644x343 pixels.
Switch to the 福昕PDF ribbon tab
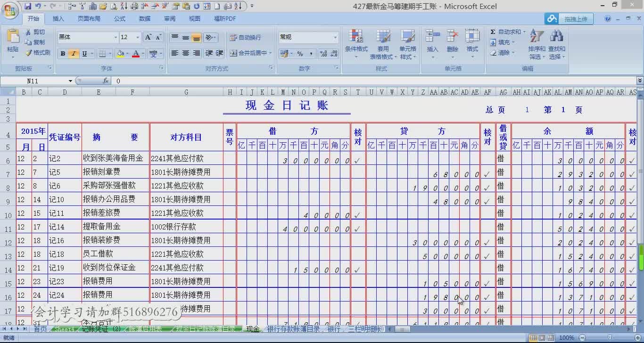225,19
